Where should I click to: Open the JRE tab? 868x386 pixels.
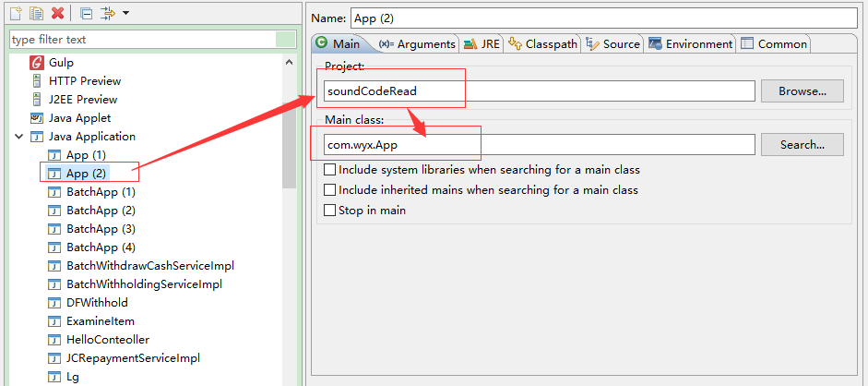point(482,43)
